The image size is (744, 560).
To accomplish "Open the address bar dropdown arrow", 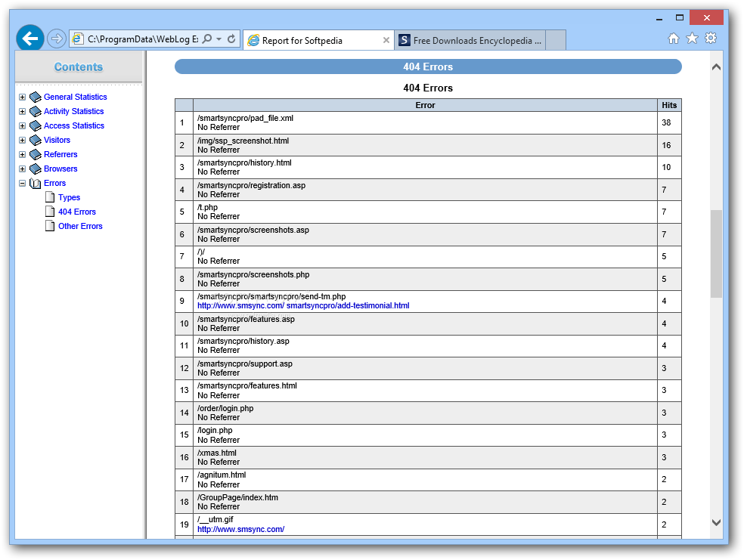I will (219, 39).
